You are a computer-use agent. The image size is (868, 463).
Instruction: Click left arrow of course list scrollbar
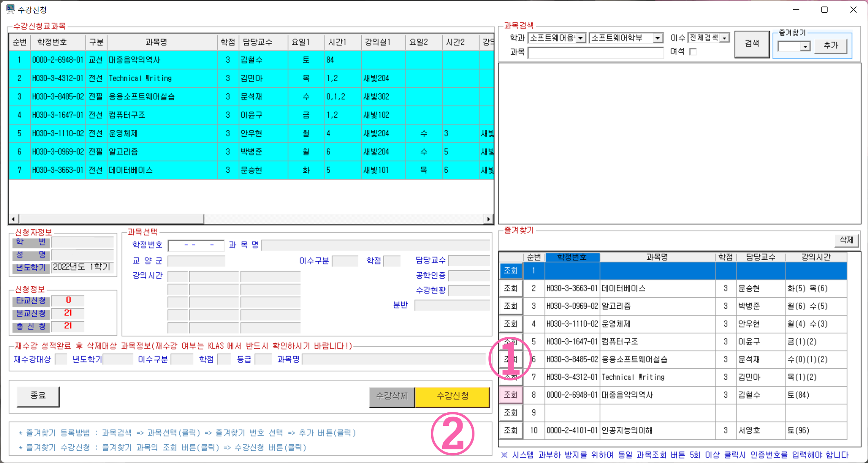point(13,219)
